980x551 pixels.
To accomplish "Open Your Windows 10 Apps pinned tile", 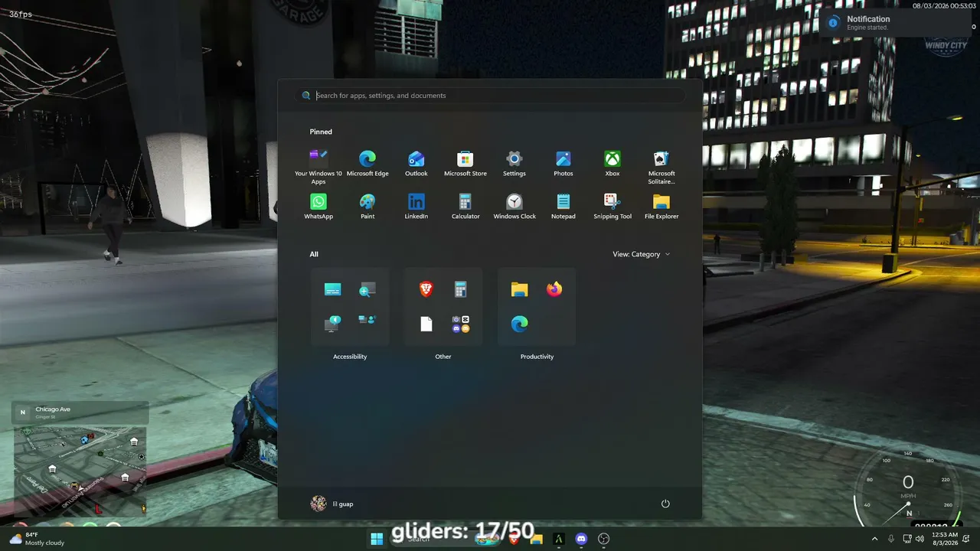I will tap(318, 166).
